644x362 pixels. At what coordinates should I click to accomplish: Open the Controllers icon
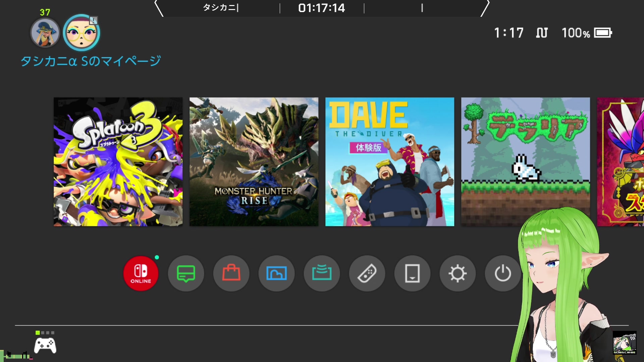[x=367, y=273]
